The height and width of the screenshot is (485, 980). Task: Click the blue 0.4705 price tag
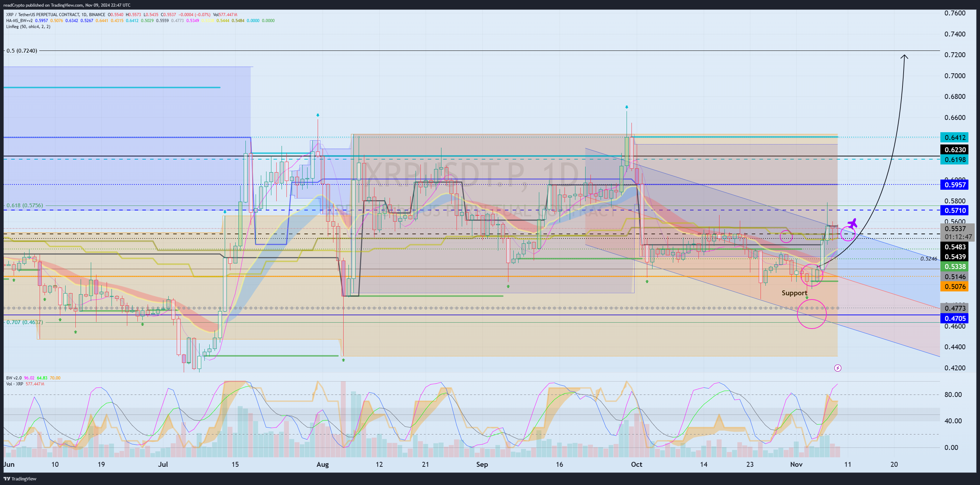(x=955, y=318)
